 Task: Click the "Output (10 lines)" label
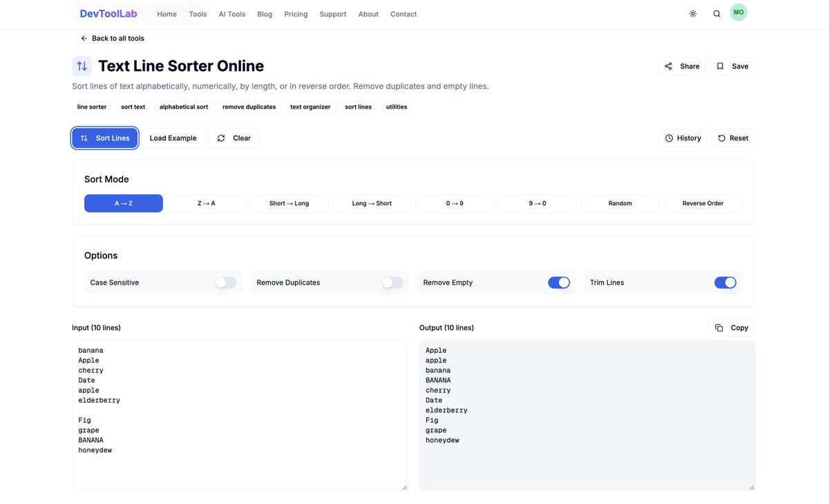click(x=447, y=328)
